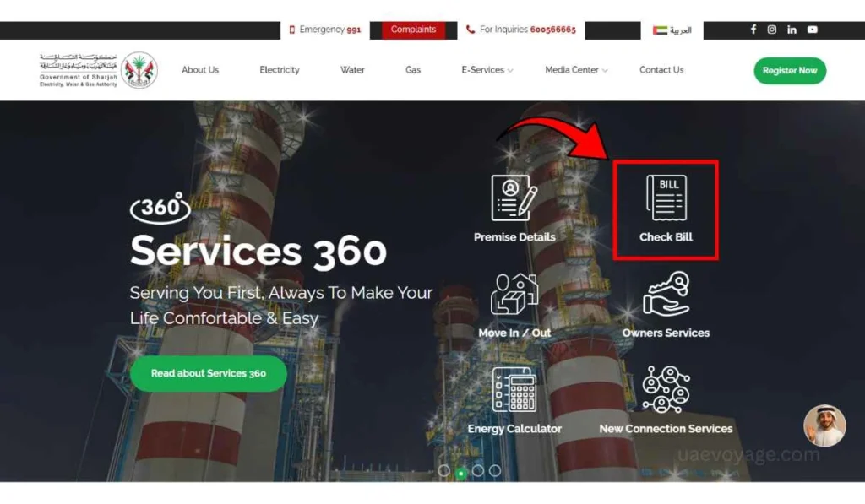Click the Energy Calculator label text
This screenshot has height=504, width=865.
(x=514, y=429)
